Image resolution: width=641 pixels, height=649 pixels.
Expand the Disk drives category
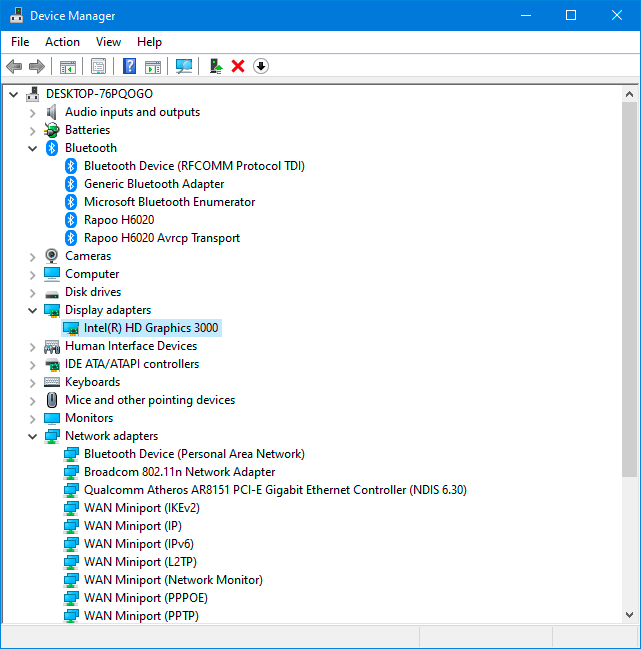(32, 293)
